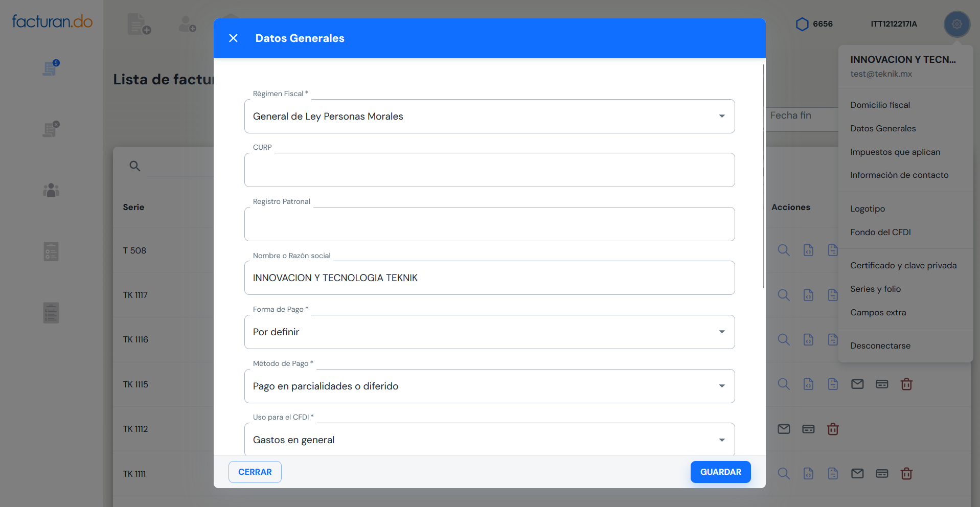Click the hexagon credits icon near 6656
Image resolution: width=980 pixels, height=507 pixels.
(x=802, y=24)
